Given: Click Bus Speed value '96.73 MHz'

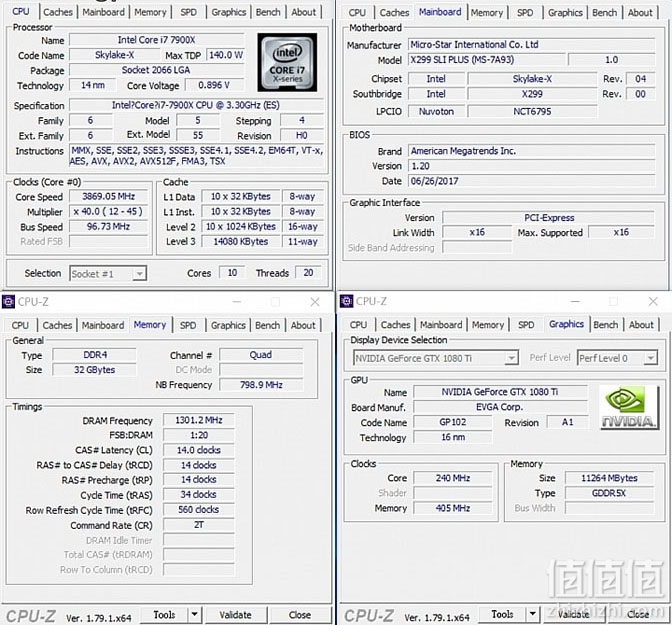Looking at the screenshot, I should [x=108, y=226].
